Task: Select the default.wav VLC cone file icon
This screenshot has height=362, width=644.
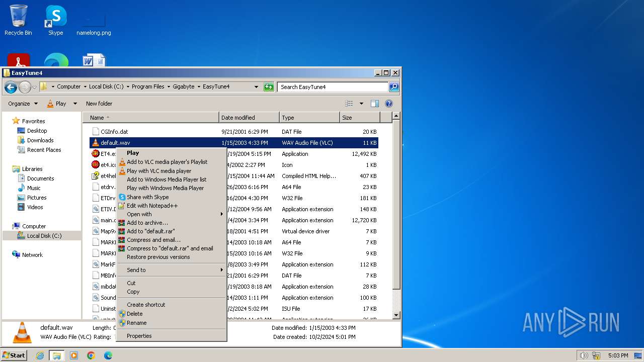Action: (x=96, y=143)
